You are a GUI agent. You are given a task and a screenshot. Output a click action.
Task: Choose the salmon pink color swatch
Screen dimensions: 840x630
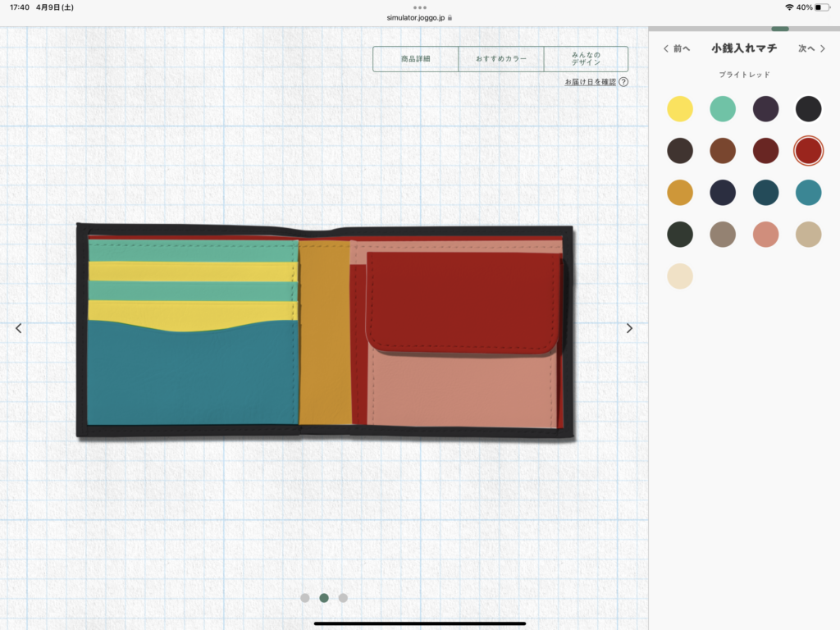coord(765,235)
